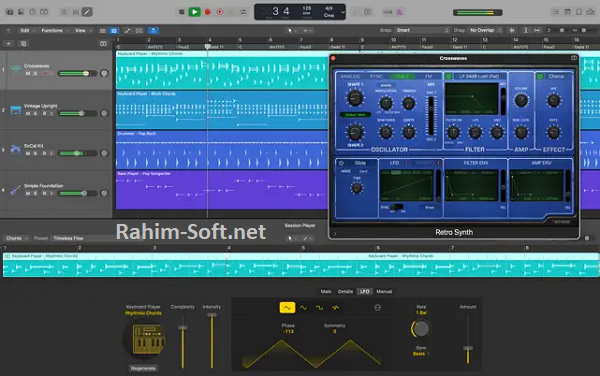Switch to the Details tab in Session Player

(345, 291)
